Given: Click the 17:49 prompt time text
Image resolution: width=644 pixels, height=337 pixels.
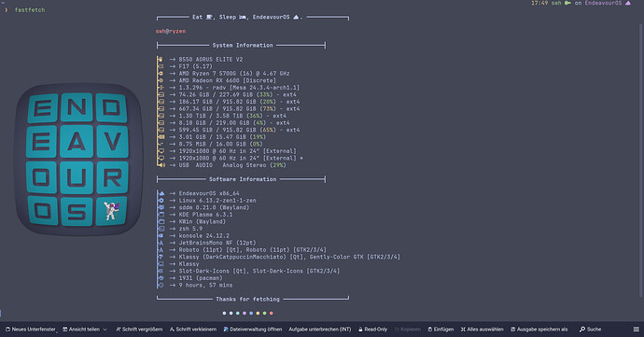Looking at the screenshot, I should 539,3.
